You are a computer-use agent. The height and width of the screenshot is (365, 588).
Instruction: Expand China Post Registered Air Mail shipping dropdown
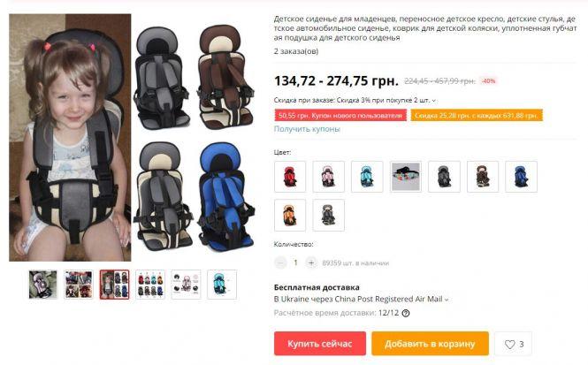pos(447,300)
